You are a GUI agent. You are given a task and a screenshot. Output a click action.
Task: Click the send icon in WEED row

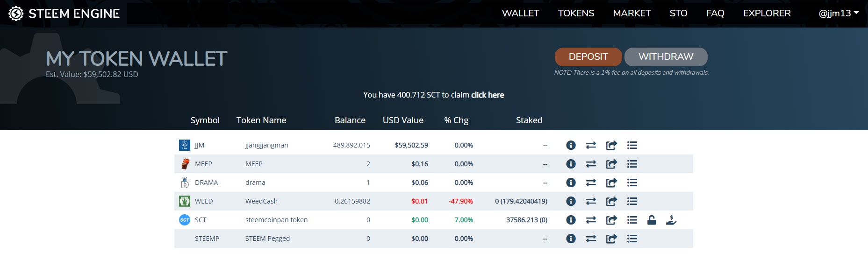click(611, 201)
